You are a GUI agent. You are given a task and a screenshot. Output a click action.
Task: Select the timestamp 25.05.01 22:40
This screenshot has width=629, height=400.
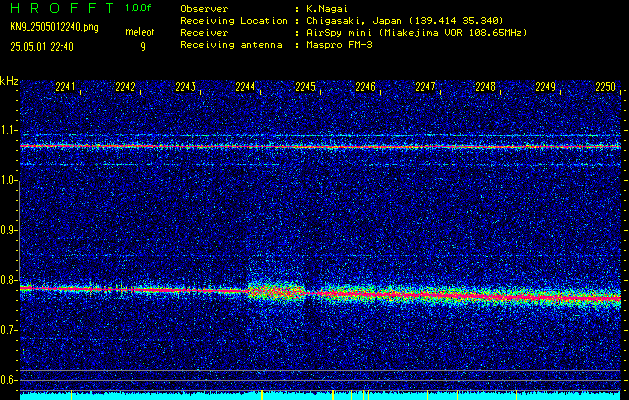point(42,47)
